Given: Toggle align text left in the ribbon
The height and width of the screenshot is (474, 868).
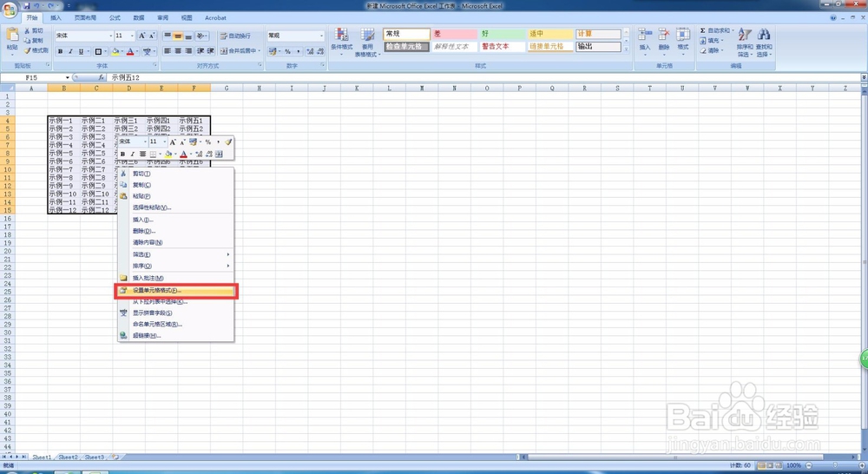Looking at the screenshot, I should tap(168, 51).
